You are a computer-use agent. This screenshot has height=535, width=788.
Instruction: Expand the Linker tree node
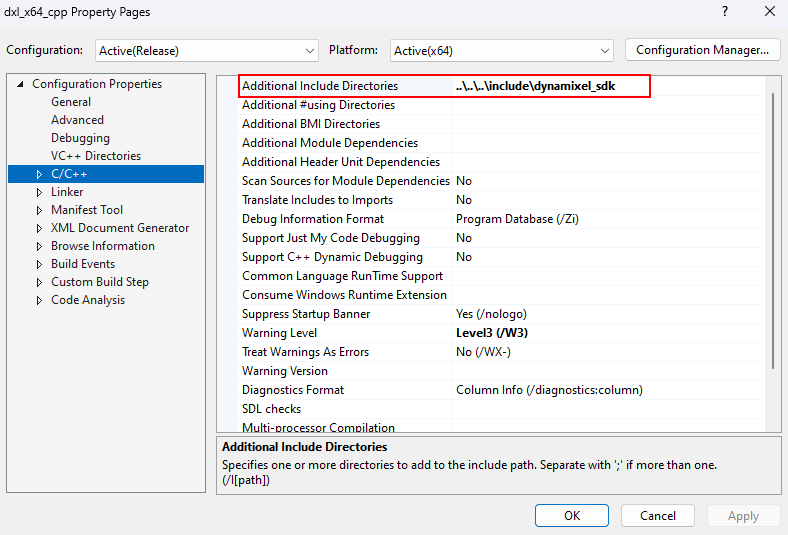pyautogui.click(x=40, y=192)
